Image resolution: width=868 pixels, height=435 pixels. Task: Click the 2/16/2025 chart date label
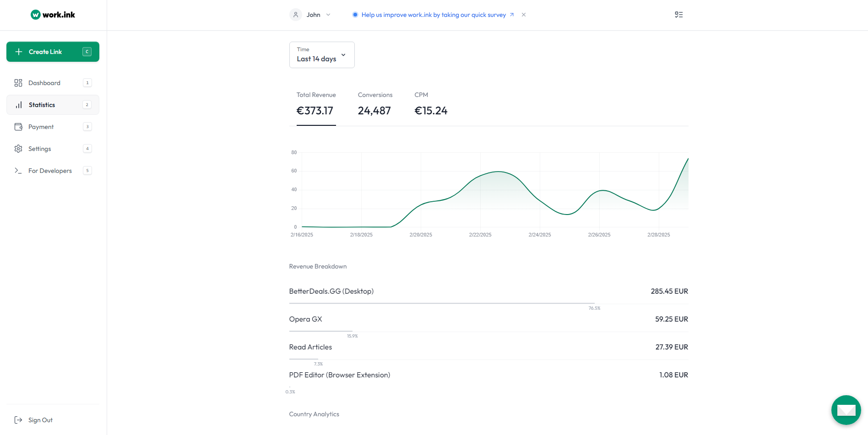[302, 235]
